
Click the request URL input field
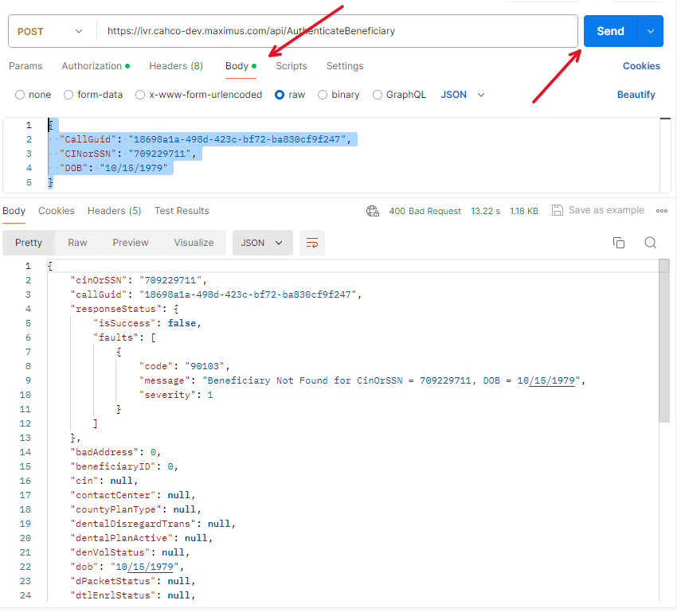click(335, 31)
